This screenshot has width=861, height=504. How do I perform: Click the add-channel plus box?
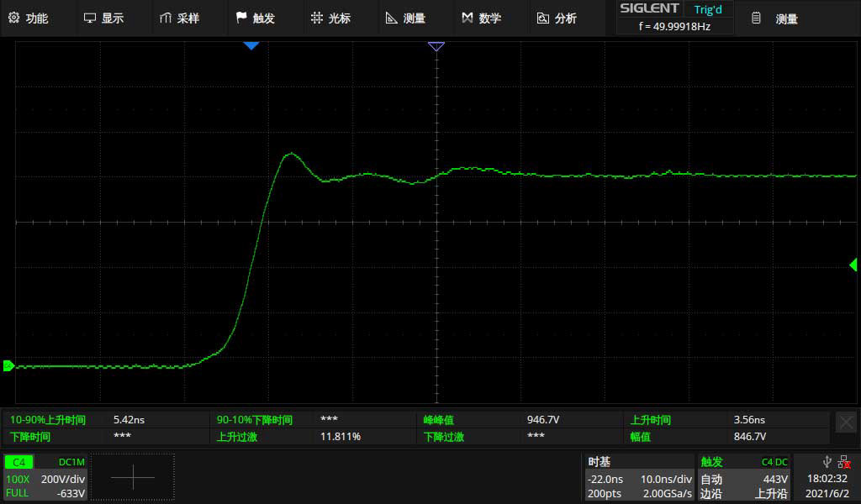click(132, 477)
